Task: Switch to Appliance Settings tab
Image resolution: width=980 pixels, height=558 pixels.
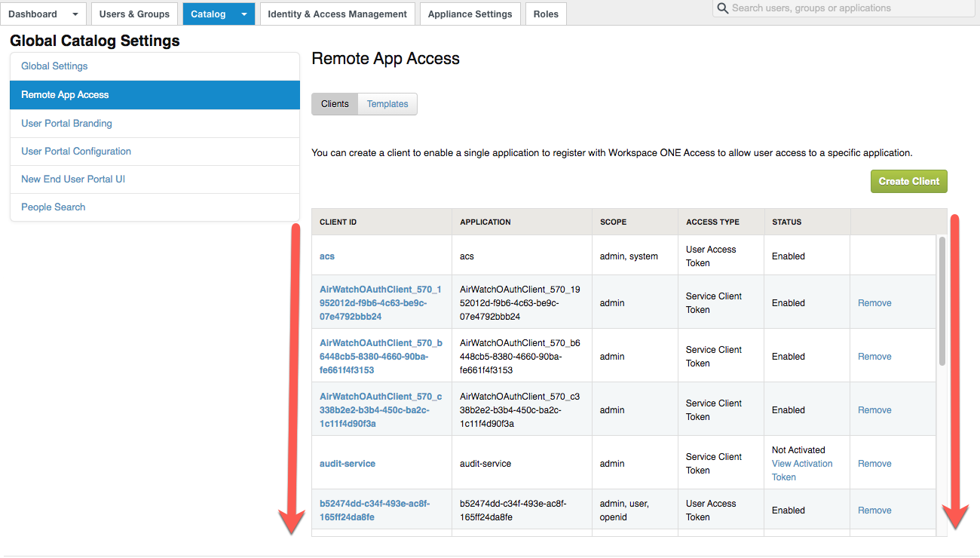Action: coord(470,14)
